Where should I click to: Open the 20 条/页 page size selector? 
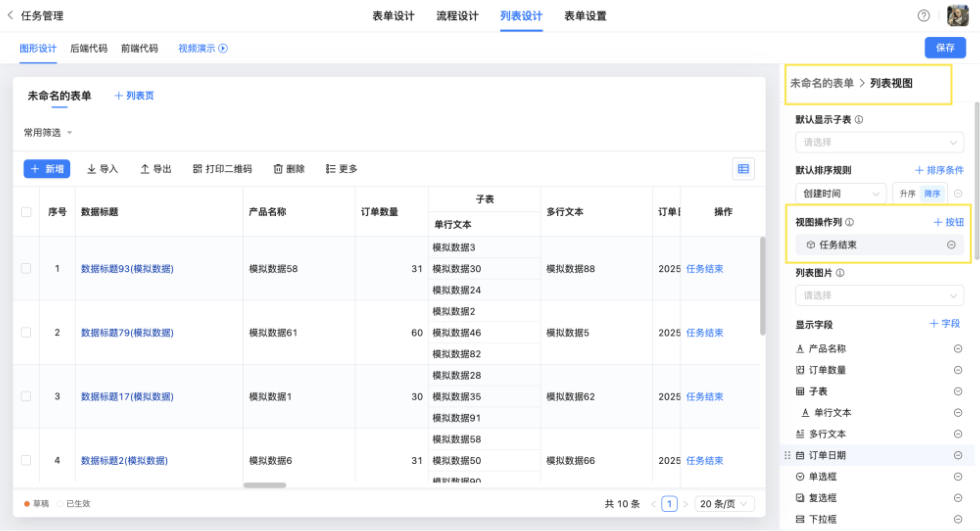[724, 504]
